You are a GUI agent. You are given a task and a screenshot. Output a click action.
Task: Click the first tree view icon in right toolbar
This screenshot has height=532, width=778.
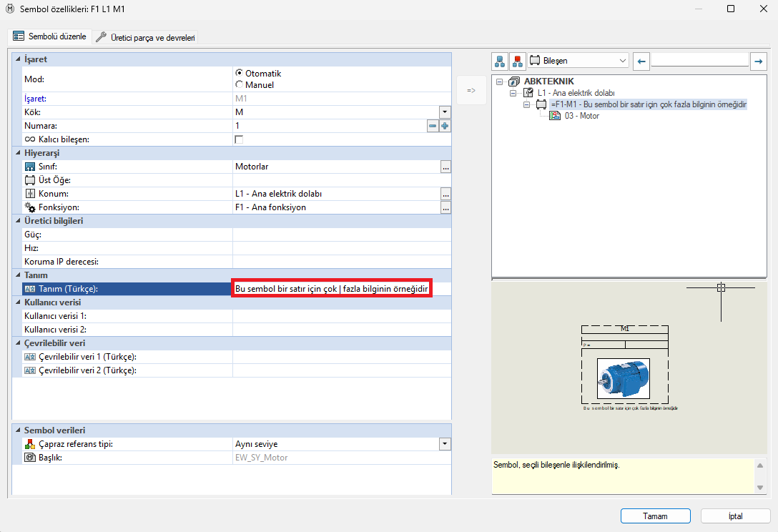click(501, 61)
